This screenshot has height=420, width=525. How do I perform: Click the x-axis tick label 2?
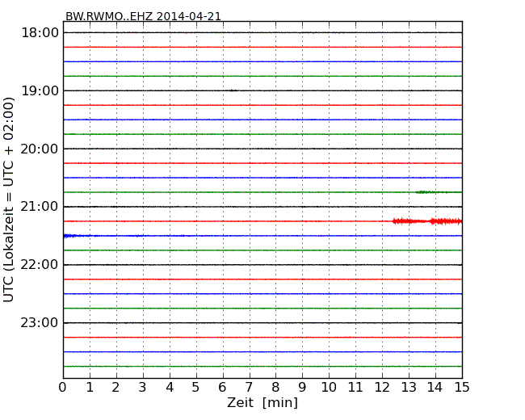click(x=115, y=387)
